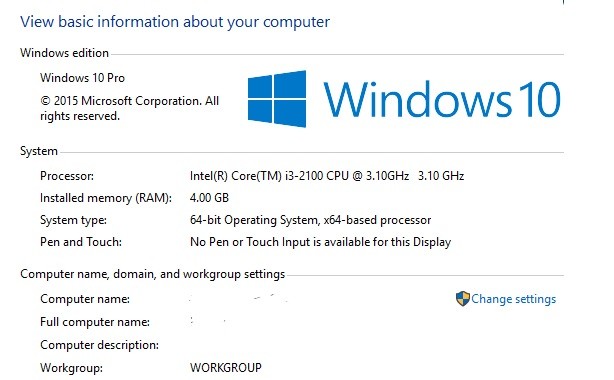Image resolution: width=614 pixels, height=380 pixels.
Task: Click the Installed memory (RAM) label
Action: tap(106, 198)
